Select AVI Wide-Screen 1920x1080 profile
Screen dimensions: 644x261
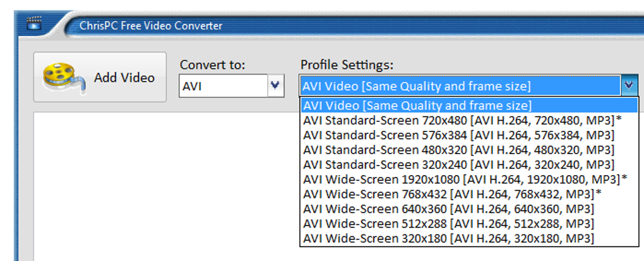tap(465, 179)
